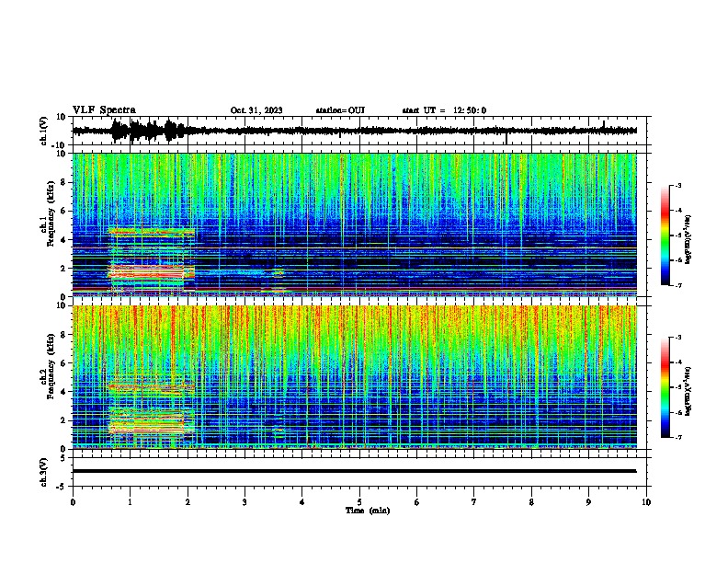The image size is (728, 563).
Task: Click the ch.1 spectrogram color scale bar
Action: click(x=665, y=236)
